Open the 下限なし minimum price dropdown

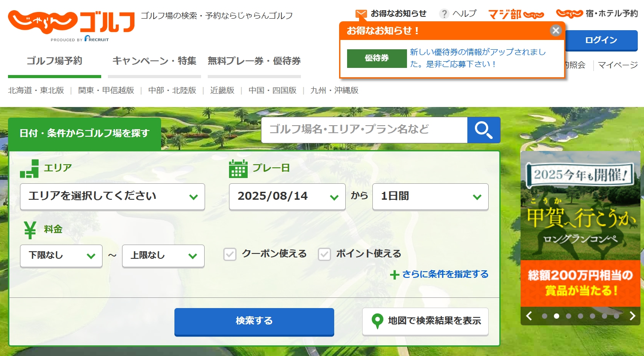click(x=61, y=256)
